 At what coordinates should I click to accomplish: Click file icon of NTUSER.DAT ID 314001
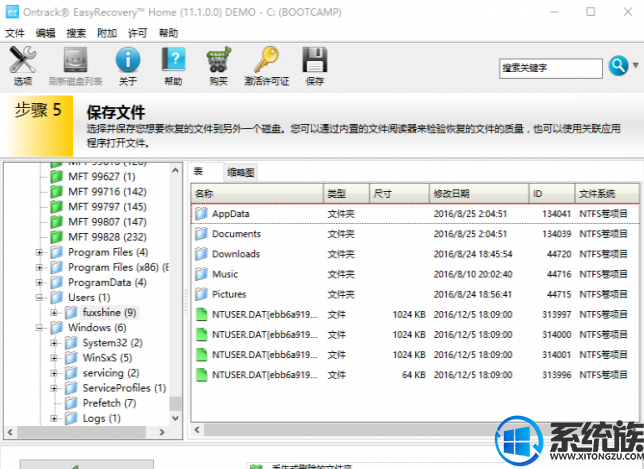click(201, 355)
